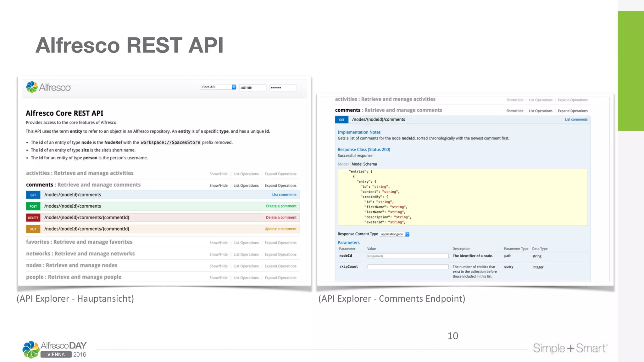Collapse comments section in Comments Endpoint view
Screen dimensions: 644x362
coord(388,110)
